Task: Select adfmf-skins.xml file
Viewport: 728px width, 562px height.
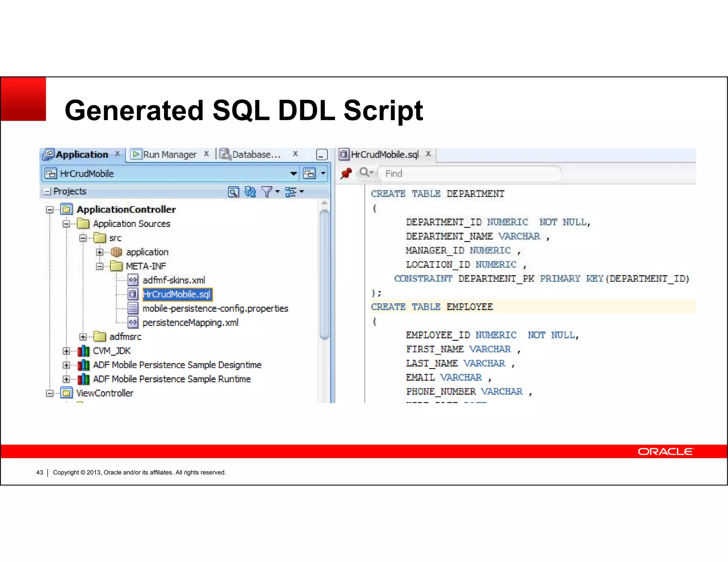Action: (x=174, y=280)
